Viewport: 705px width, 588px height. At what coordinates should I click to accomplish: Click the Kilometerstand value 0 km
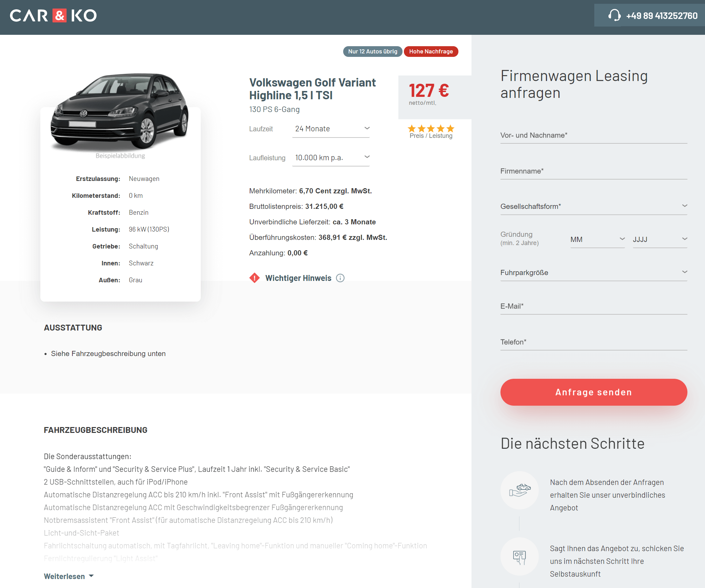pyautogui.click(x=136, y=196)
